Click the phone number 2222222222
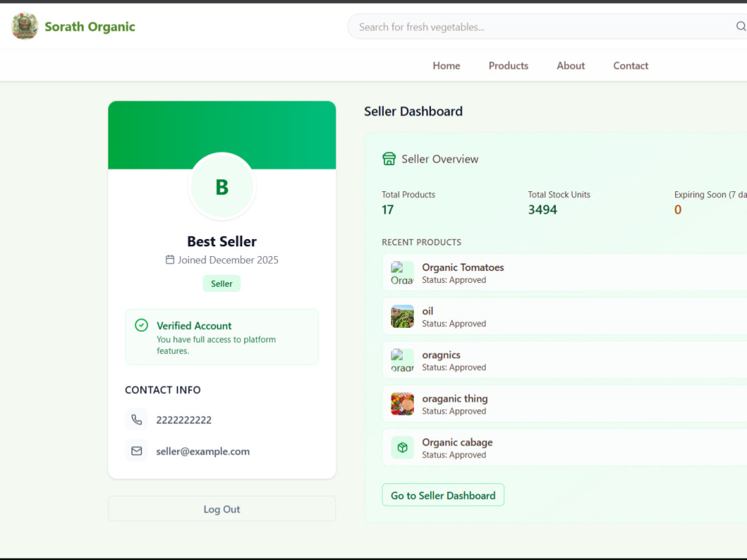The width and height of the screenshot is (747, 560). [184, 420]
